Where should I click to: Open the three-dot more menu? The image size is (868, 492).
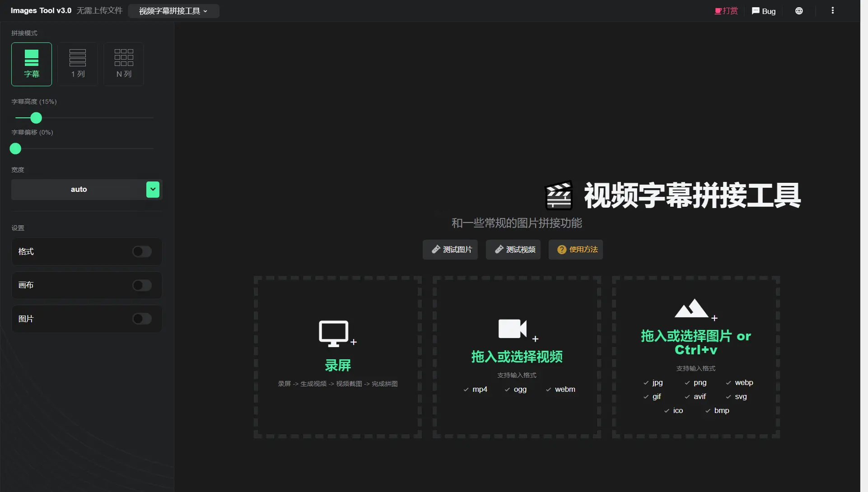pos(833,11)
